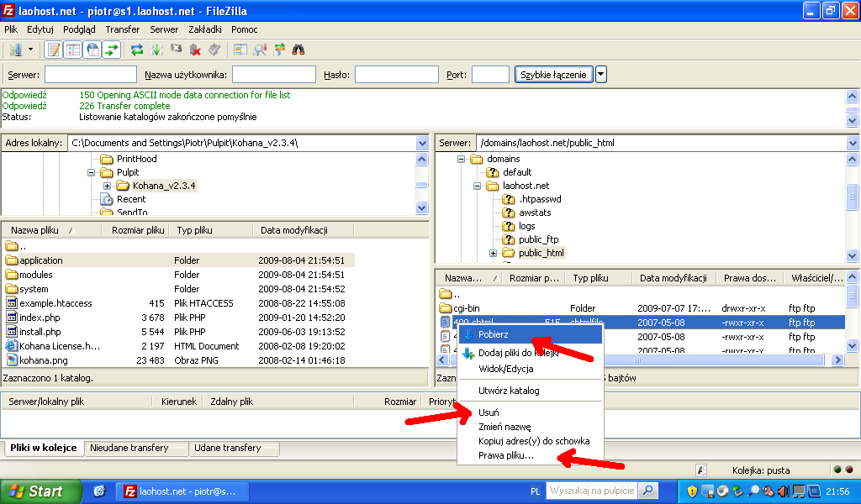The width and height of the screenshot is (861, 504).
Task: Select public_ftp in the remote tree
Action: tap(539, 239)
